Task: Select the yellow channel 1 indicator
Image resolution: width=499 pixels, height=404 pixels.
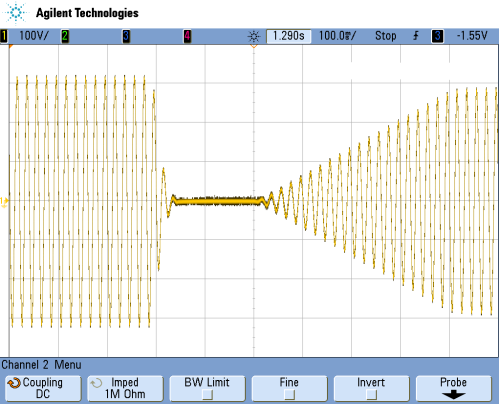Action: coord(4,36)
